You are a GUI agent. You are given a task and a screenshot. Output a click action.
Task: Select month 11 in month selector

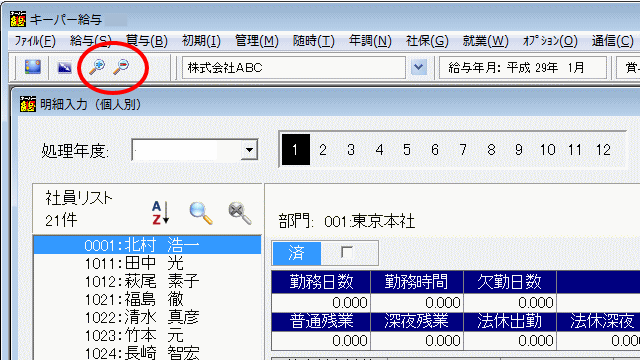[x=575, y=150]
